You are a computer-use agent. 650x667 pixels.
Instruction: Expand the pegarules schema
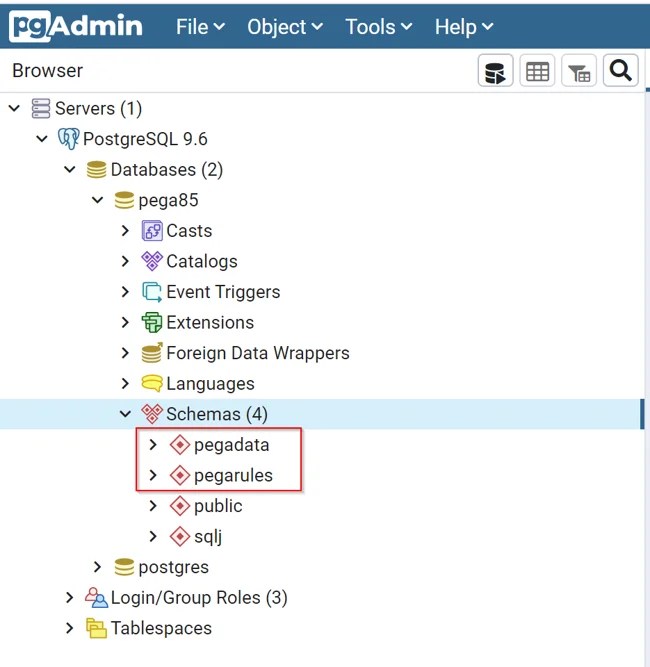(x=153, y=476)
